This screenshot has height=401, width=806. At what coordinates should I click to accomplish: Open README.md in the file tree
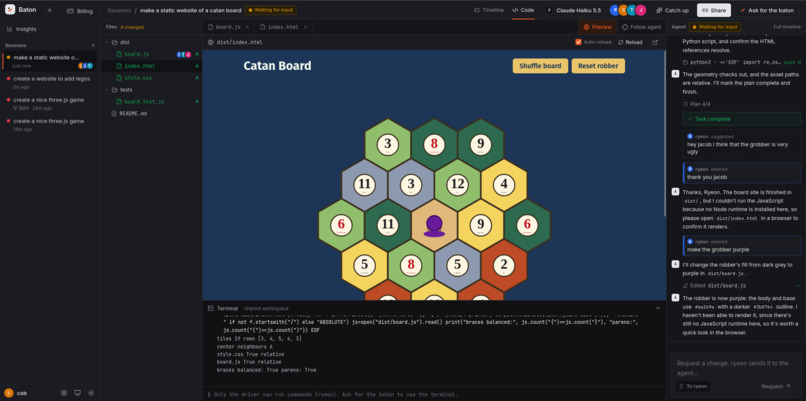[133, 113]
